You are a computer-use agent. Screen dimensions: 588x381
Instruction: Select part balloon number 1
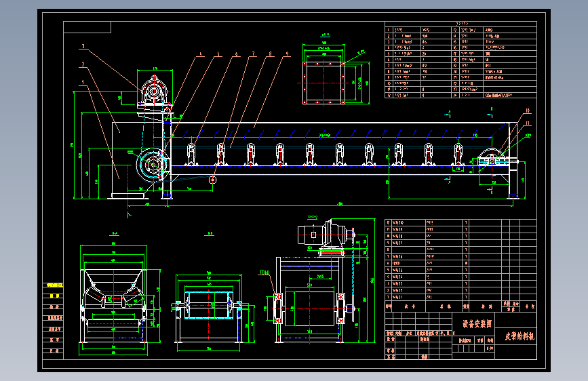pos(83,83)
